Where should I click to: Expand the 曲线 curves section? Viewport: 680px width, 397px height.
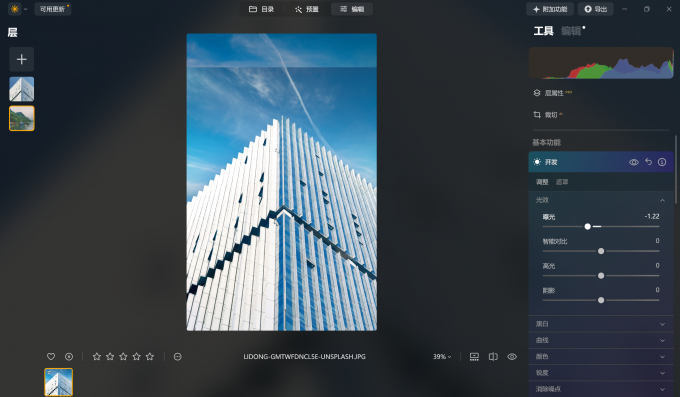601,340
